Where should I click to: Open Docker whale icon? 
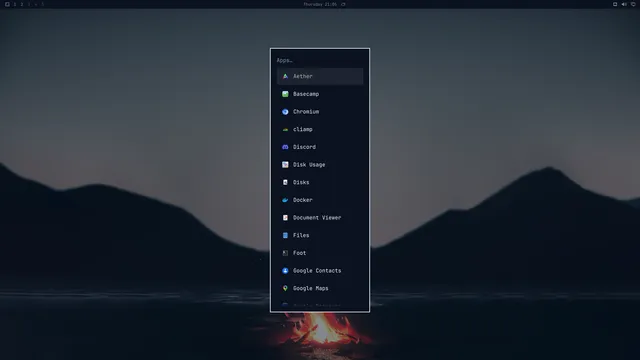285,200
